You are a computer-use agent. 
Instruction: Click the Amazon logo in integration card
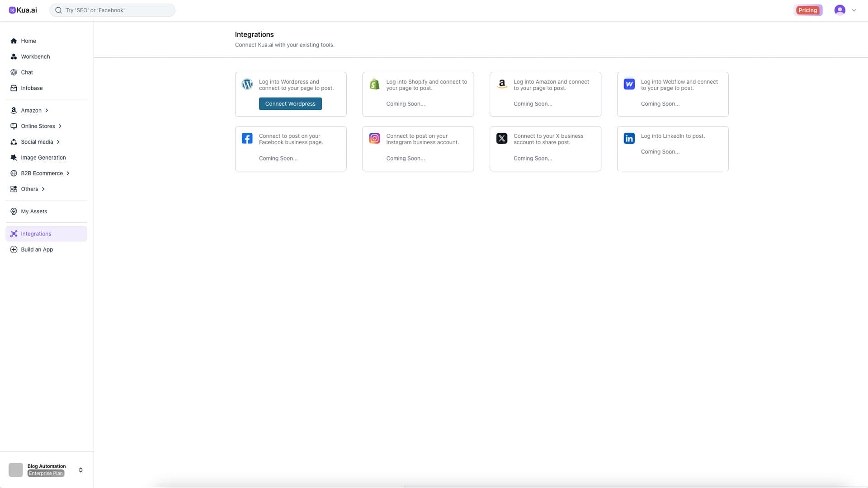tap(502, 84)
